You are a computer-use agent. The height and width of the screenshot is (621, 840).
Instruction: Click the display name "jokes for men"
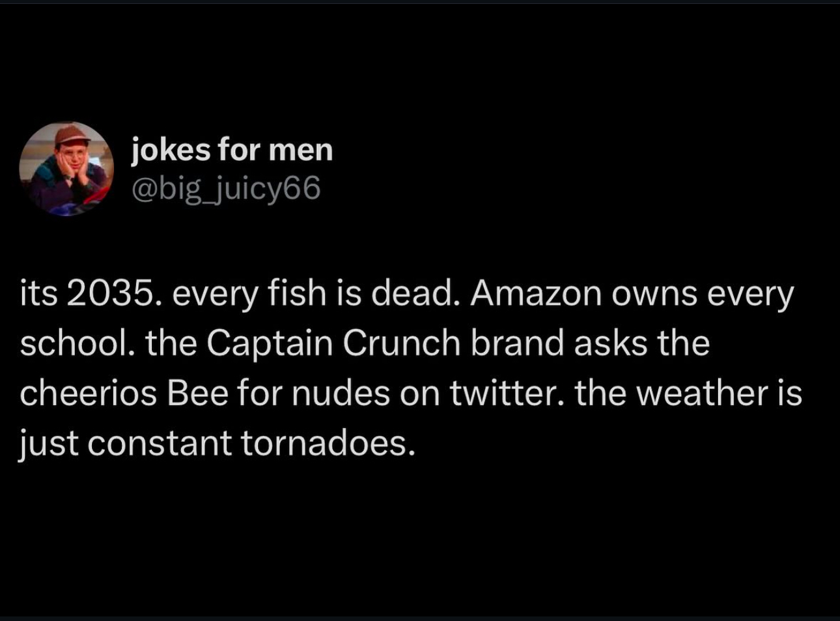(232, 150)
